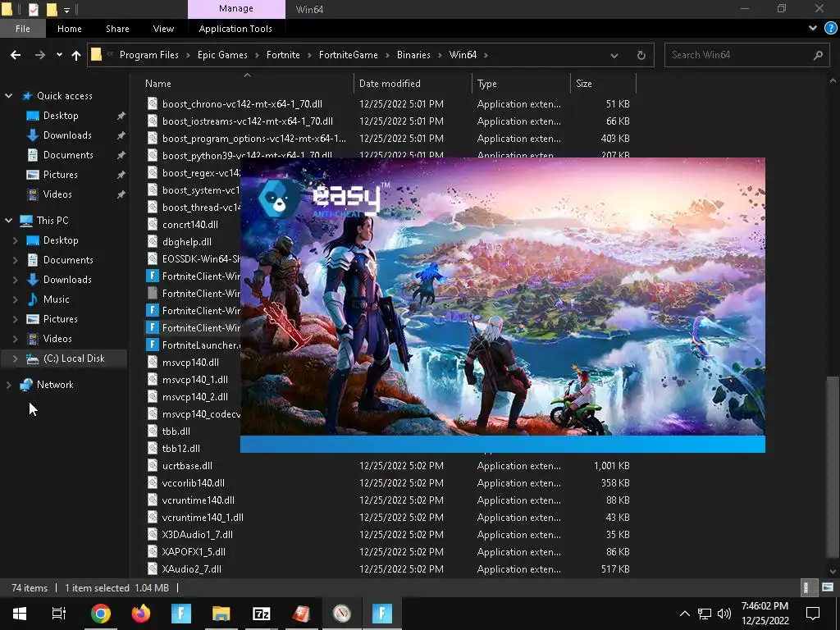Screen dimensions: 840x630
Task: Switch to the Share ribbon tab
Action: click(x=117, y=29)
